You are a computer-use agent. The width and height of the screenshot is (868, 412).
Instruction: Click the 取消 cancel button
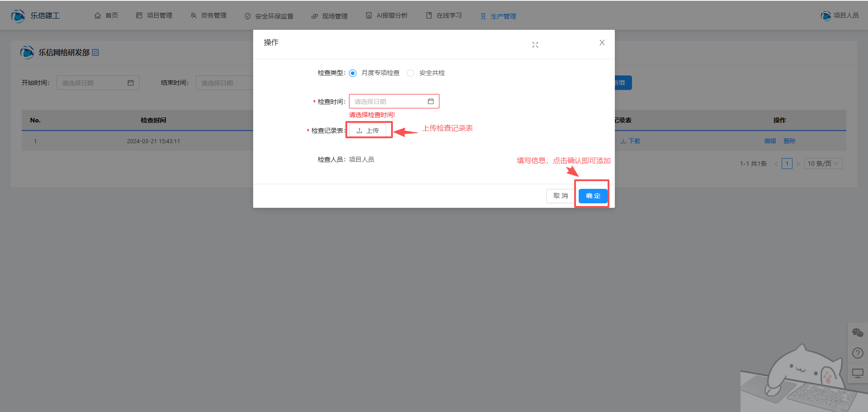(560, 196)
